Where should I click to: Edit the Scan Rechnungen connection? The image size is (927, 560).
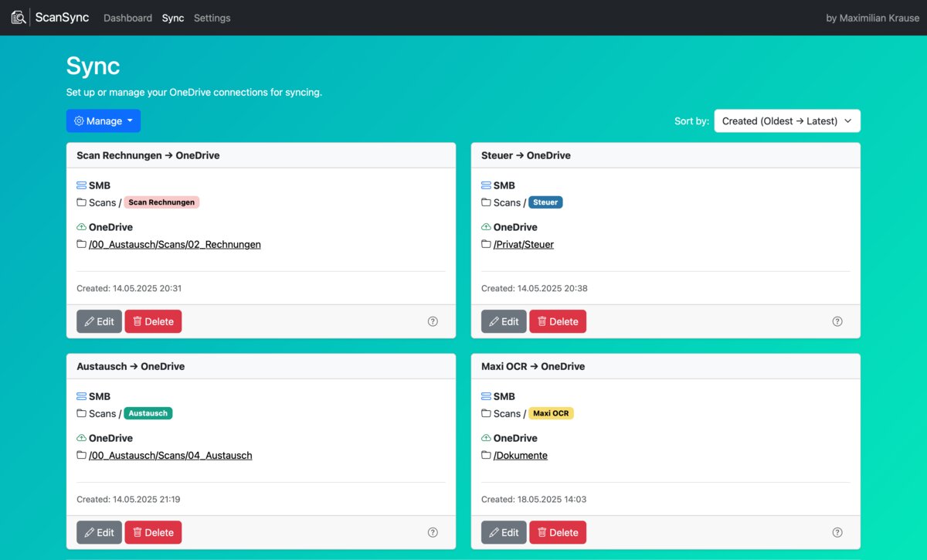(x=99, y=321)
